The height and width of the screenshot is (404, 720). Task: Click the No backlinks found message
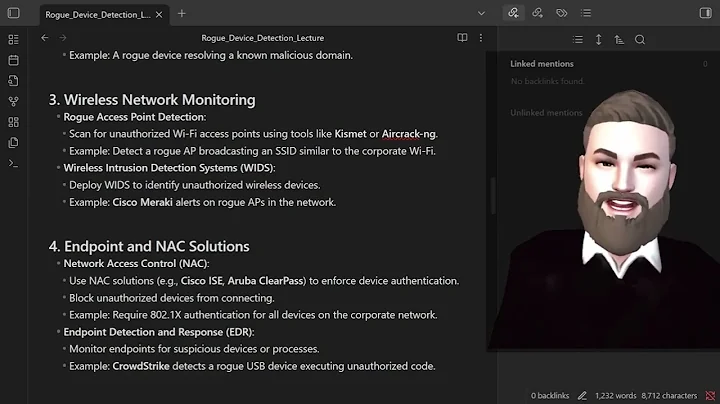[547, 81]
